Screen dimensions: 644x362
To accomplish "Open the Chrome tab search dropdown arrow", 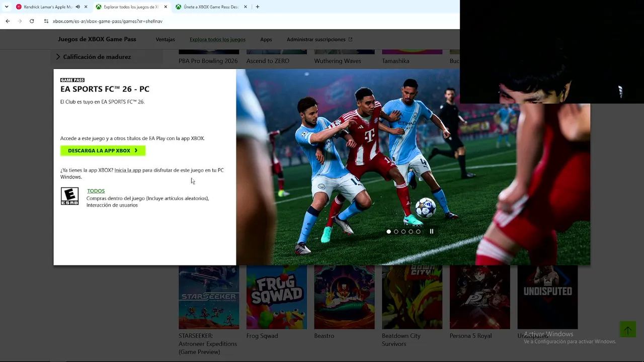I will [x=7, y=7].
